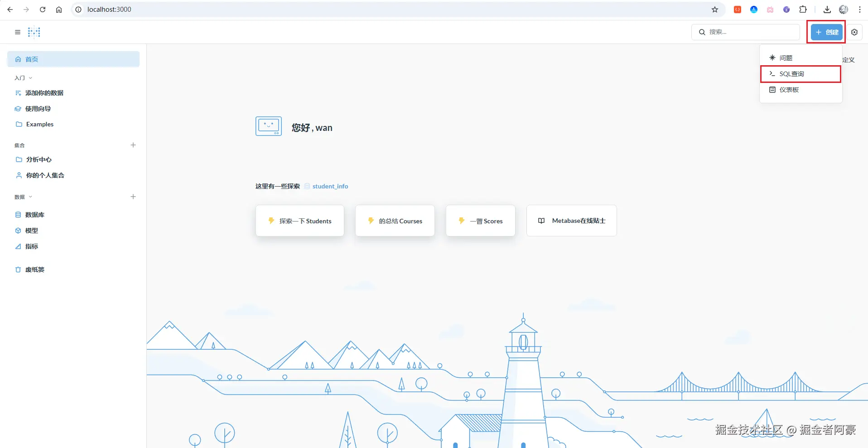Click the Metabot greeting icon
Screen dimensions: 868x448
click(269, 126)
